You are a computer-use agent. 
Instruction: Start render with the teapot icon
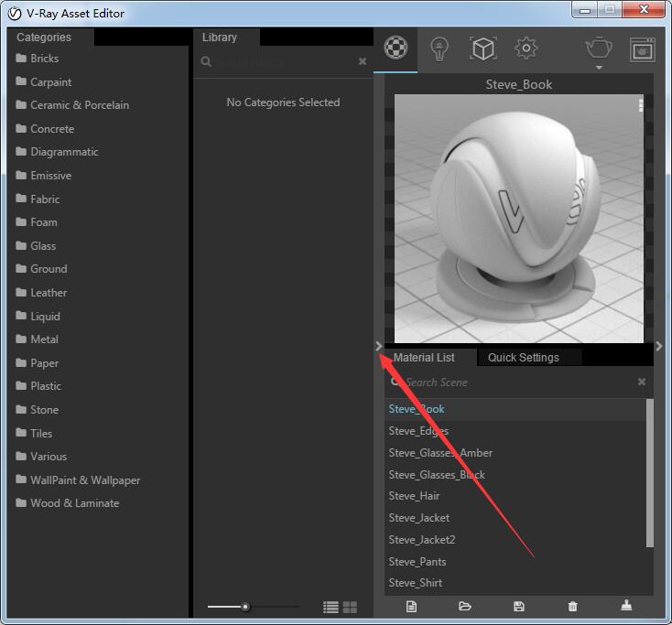[599, 47]
